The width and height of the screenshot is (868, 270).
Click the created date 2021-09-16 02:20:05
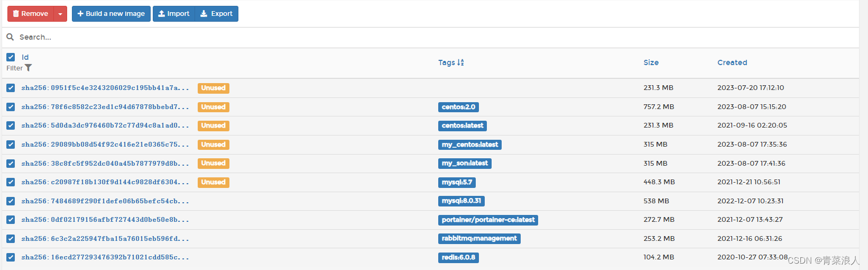[x=752, y=125]
